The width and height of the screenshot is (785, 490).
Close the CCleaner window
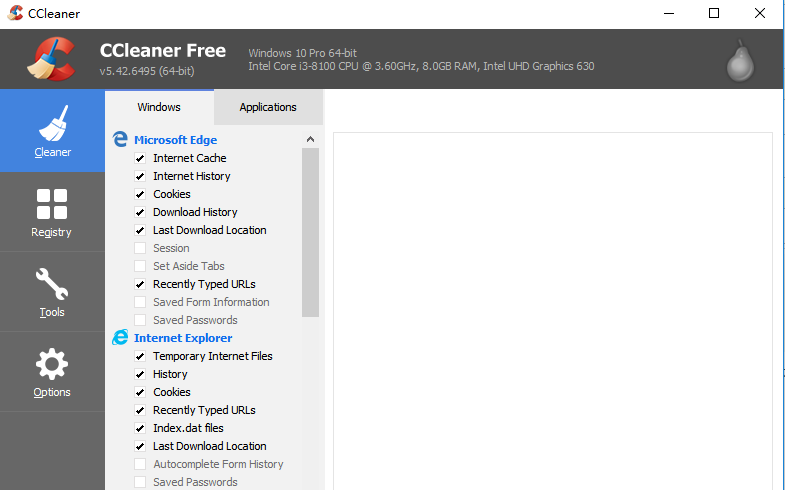coord(759,14)
